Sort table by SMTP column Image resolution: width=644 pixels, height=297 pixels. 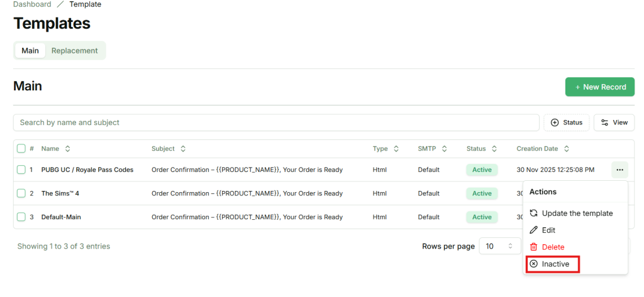[x=445, y=149]
